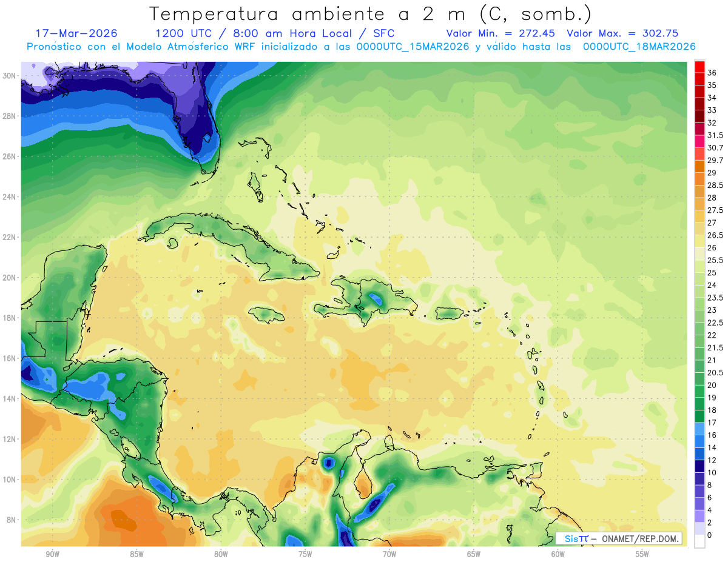The width and height of the screenshot is (728, 562).
Task: Click the '80W' longitude label
Action: (x=221, y=554)
